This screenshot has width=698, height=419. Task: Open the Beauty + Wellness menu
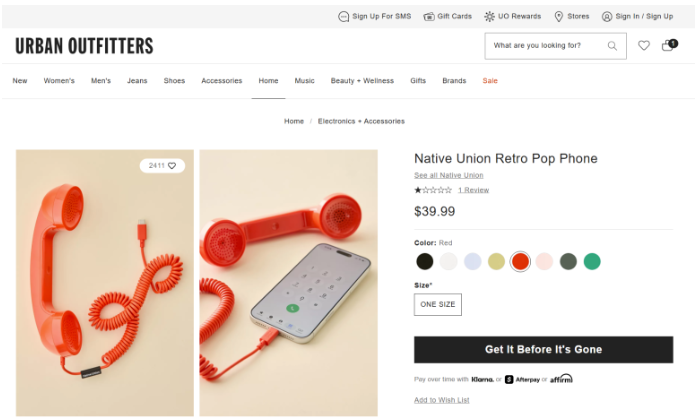click(x=362, y=81)
